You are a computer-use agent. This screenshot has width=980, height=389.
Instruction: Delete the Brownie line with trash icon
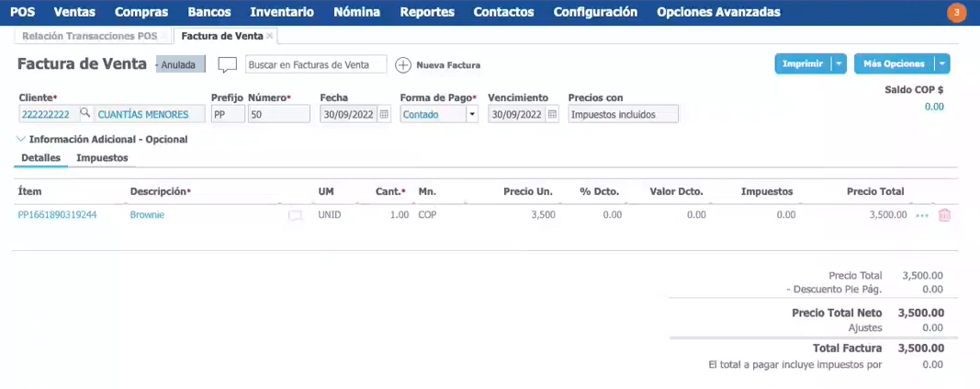(x=944, y=215)
